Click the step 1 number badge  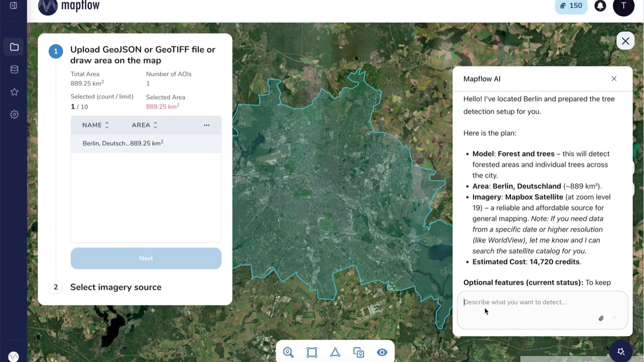[56, 51]
